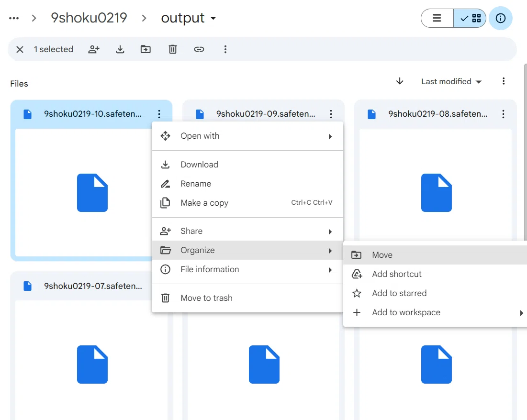Navigate to 9shoku0219 folder in breadcrumb
This screenshot has width=527, height=420.
89,18
